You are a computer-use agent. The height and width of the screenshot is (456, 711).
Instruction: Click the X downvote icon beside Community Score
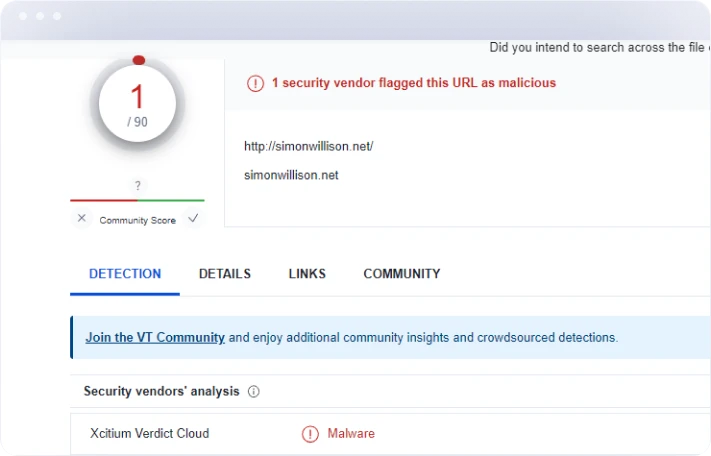pos(82,218)
